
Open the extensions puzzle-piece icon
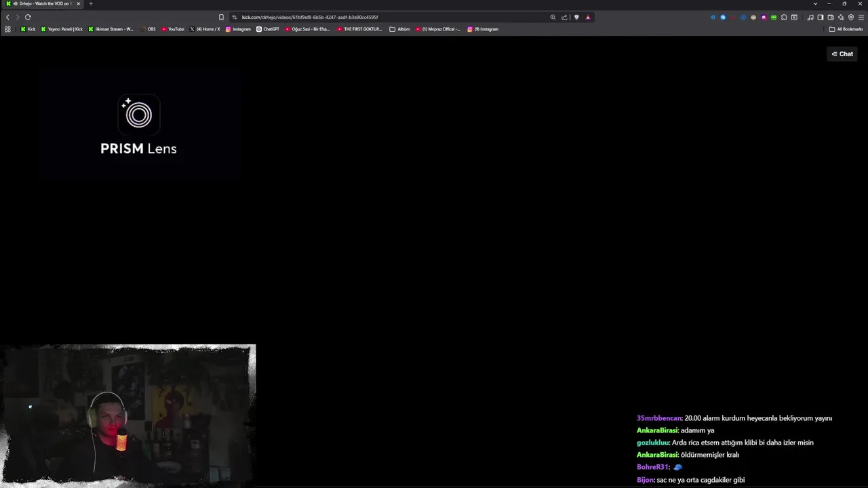coord(784,17)
